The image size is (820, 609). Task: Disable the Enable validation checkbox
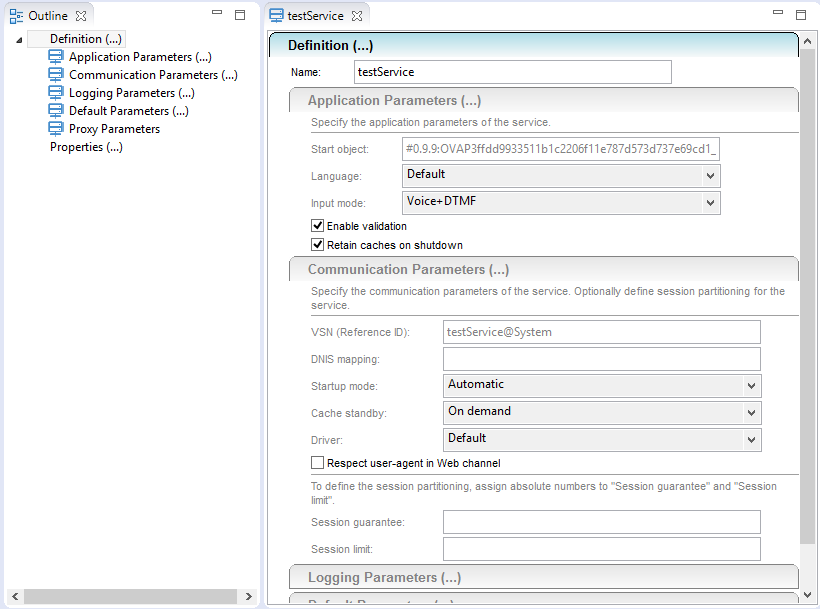(x=316, y=226)
